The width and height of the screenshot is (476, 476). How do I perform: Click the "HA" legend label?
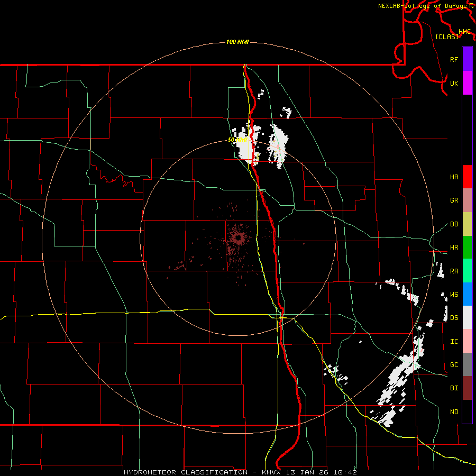point(454,177)
